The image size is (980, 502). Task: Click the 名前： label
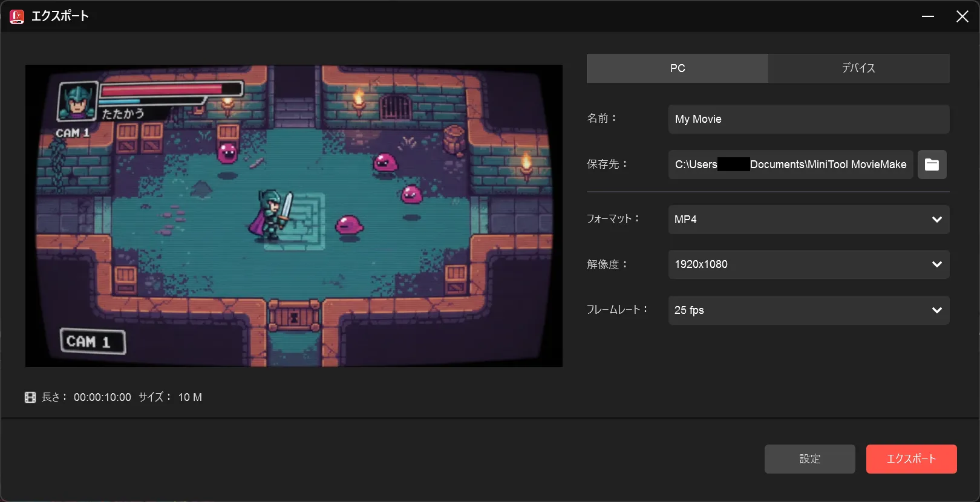click(x=602, y=119)
